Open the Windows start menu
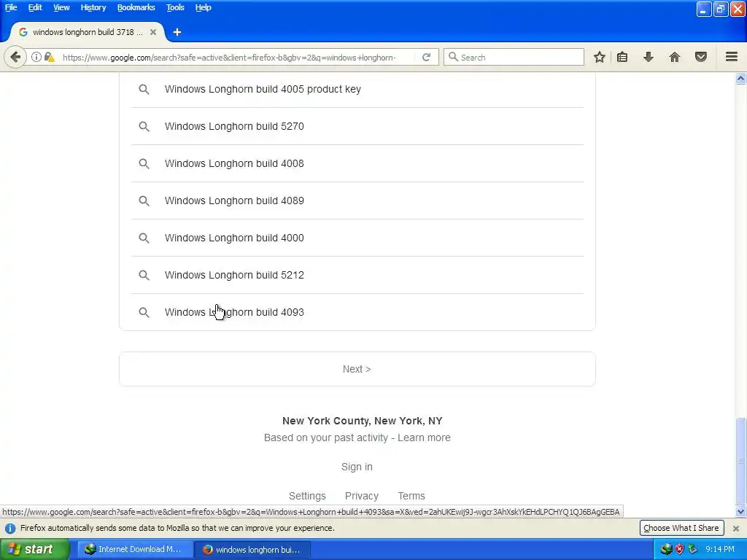Viewport: 747px width, 560px height. (x=34, y=549)
